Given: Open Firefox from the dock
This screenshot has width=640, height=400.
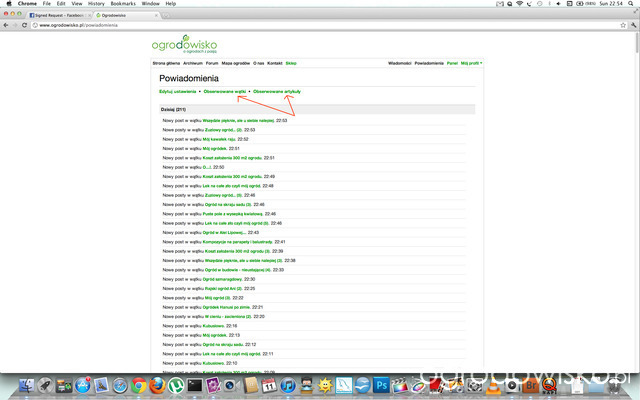Looking at the screenshot, I should [159, 385].
